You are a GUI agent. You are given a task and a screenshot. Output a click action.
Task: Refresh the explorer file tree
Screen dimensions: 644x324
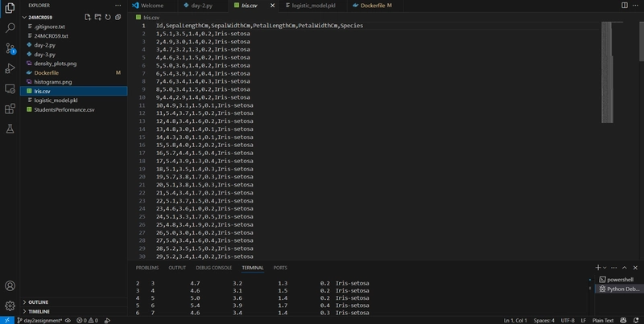[108, 17]
